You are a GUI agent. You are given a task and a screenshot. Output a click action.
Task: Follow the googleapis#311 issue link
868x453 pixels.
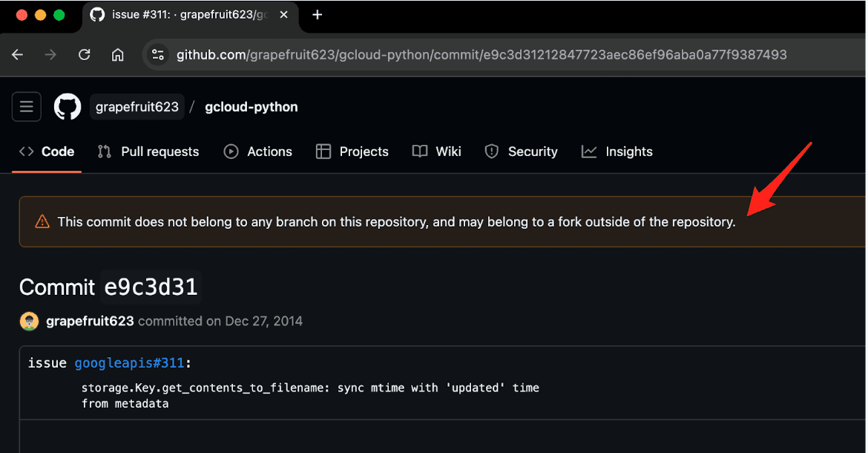tap(130, 363)
